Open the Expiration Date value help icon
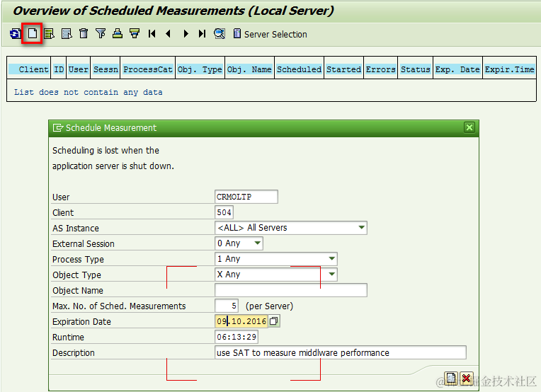This screenshot has height=392, width=541. coord(274,321)
